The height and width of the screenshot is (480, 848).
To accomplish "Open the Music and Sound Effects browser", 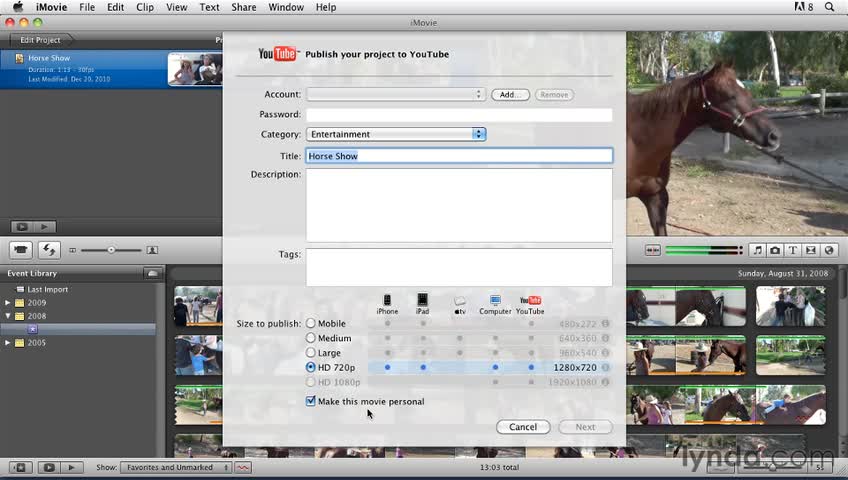I will [x=757, y=250].
